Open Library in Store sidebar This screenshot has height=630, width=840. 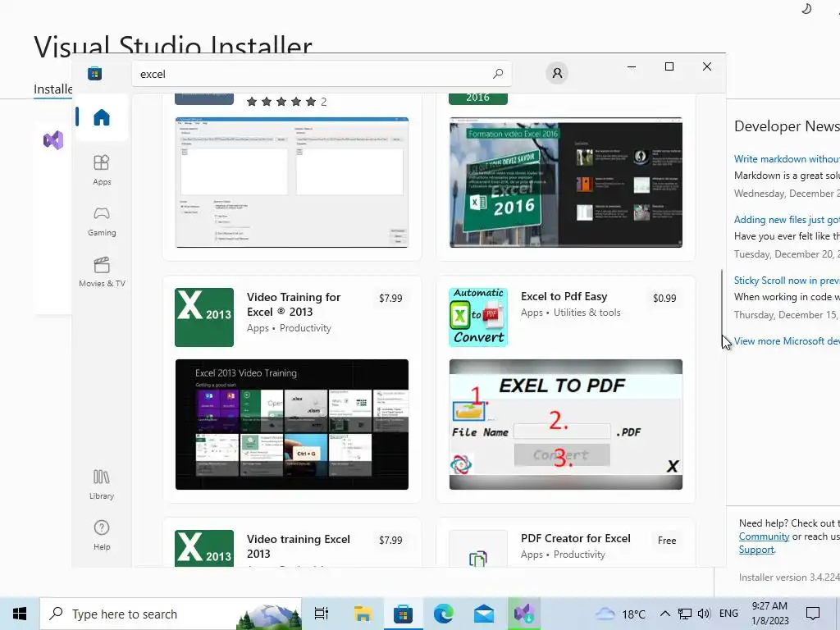pos(102,484)
